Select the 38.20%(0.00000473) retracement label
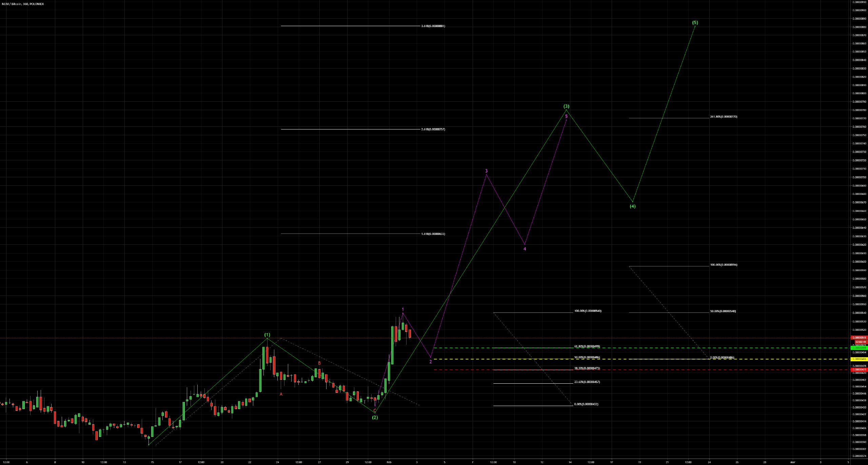This screenshot has height=465, width=868. click(587, 368)
